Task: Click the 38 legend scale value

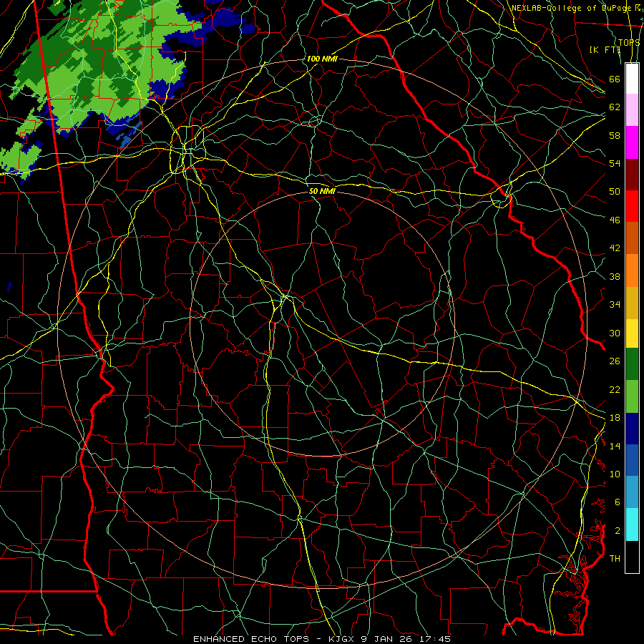Action: (615, 277)
